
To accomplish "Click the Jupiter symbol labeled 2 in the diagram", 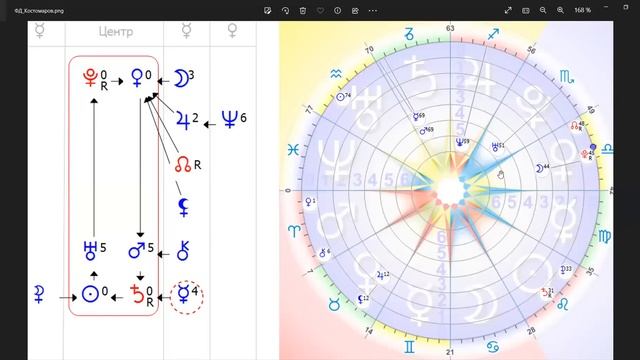I will click(183, 120).
